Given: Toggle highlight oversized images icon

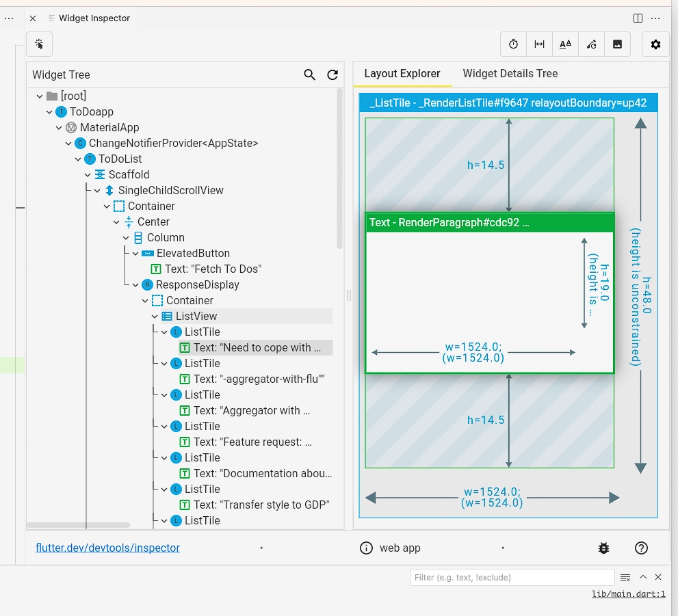Looking at the screenshot, I should coord(617,44).
